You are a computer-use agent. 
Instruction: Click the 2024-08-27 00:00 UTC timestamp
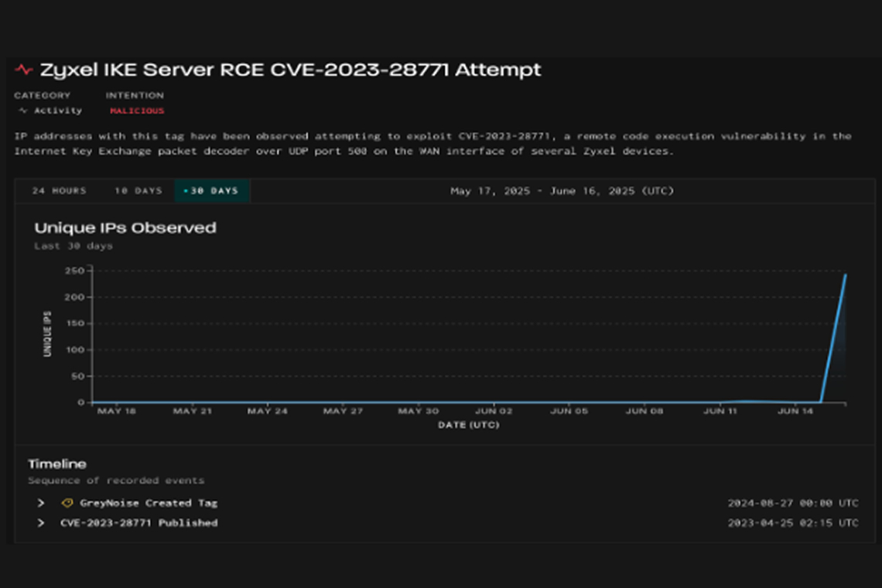(x=793, y=503)
